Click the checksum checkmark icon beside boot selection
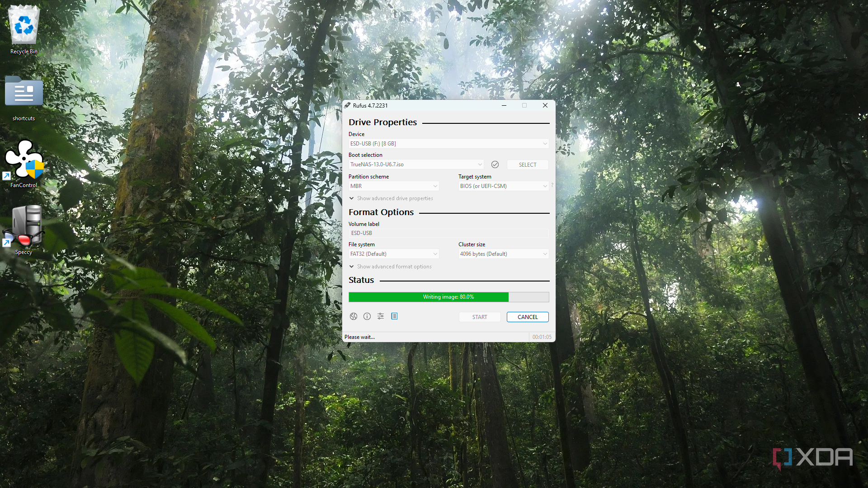This screenshot has height=488, width=868. 495,164
